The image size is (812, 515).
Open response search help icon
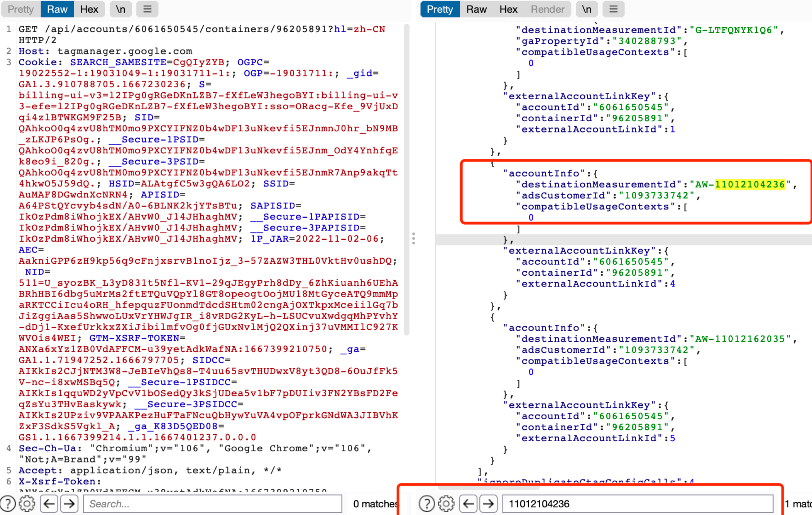tap(427, 504)
